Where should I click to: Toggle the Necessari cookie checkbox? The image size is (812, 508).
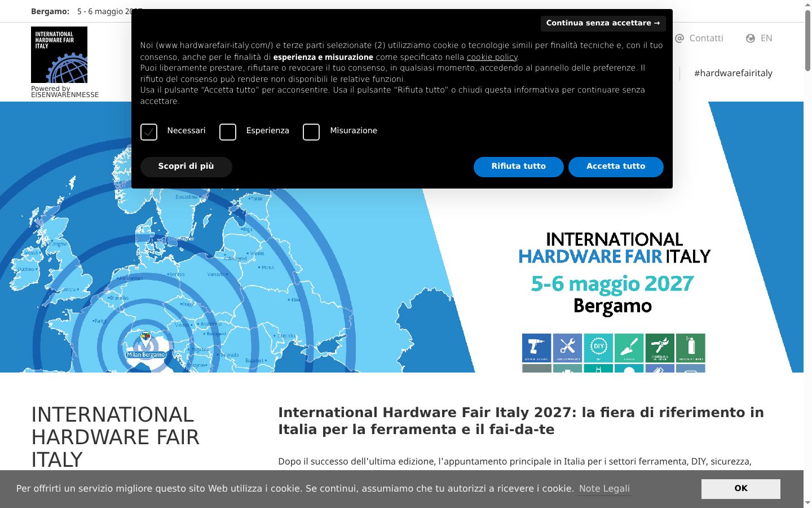click(x=149, y=132)
